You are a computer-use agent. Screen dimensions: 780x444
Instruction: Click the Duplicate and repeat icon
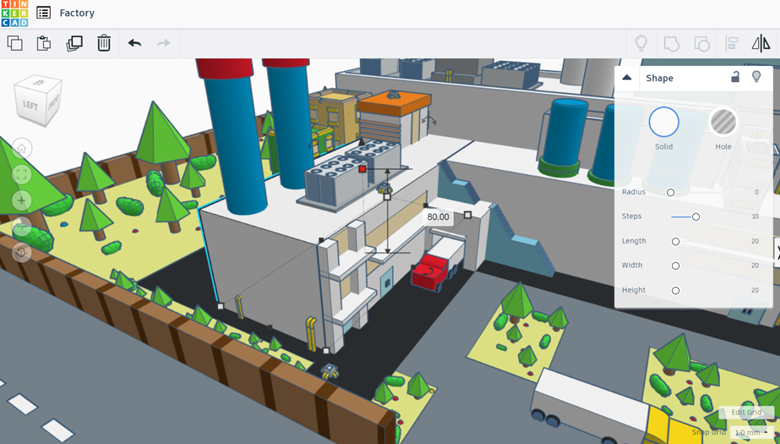click(74, 43)
